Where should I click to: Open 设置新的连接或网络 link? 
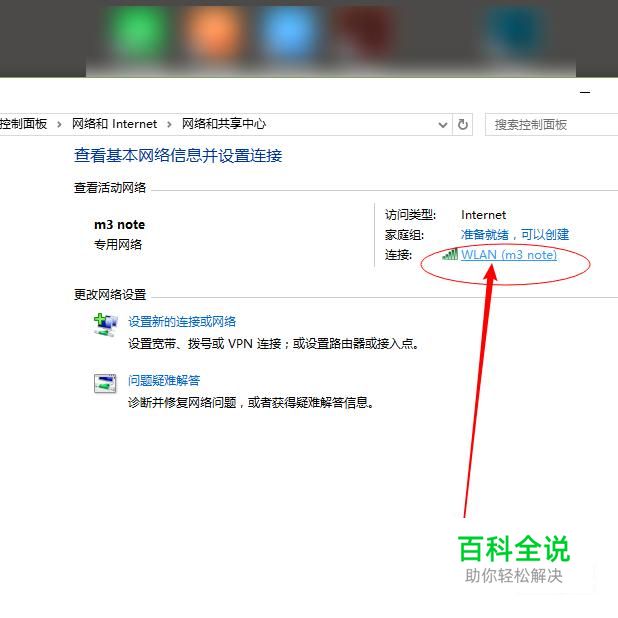tap(182, 322)
